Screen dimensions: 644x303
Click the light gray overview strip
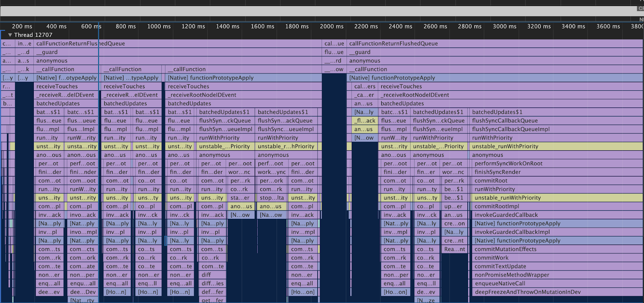pyautogui.click(x=318, y=11)
